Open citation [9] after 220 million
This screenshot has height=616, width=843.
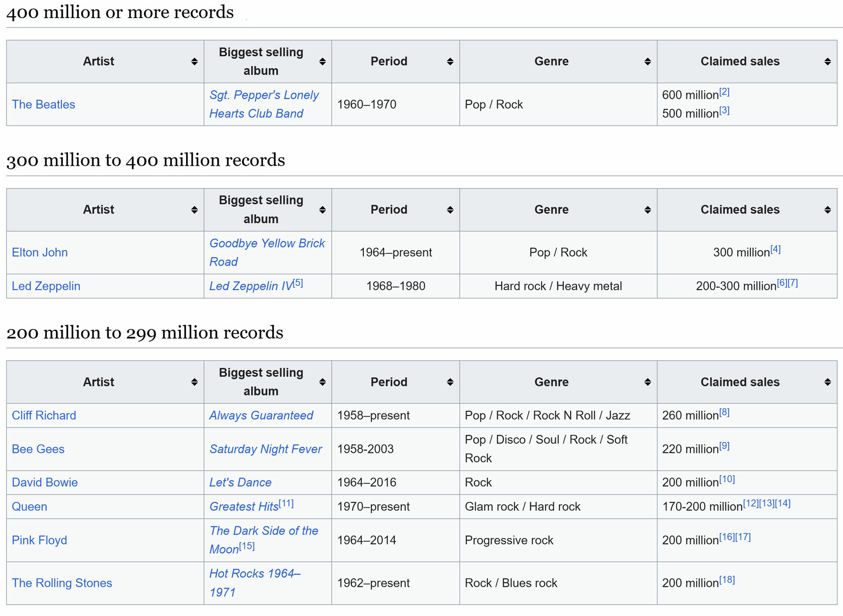724,446
